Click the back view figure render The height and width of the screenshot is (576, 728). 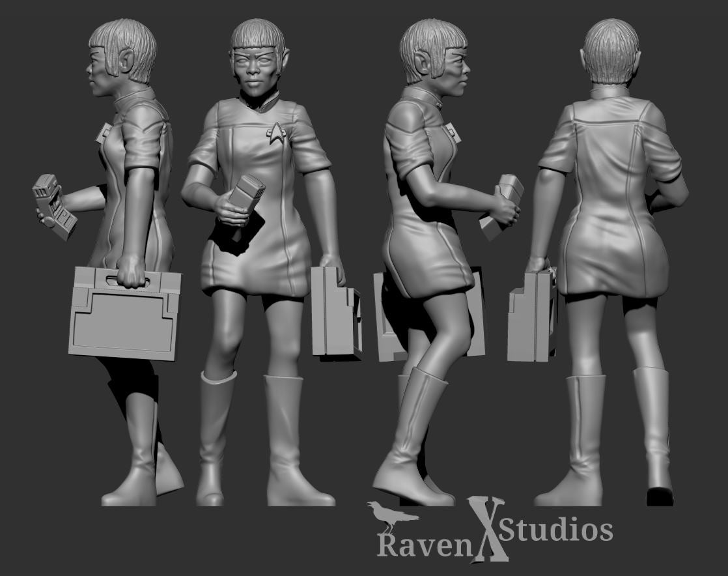coord(599,263)
